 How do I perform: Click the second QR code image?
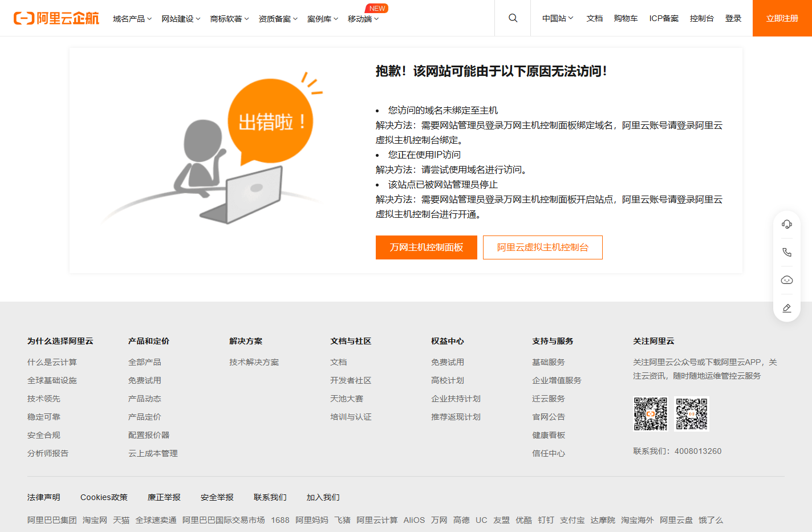pyautogui.click(x=692, y=414)
